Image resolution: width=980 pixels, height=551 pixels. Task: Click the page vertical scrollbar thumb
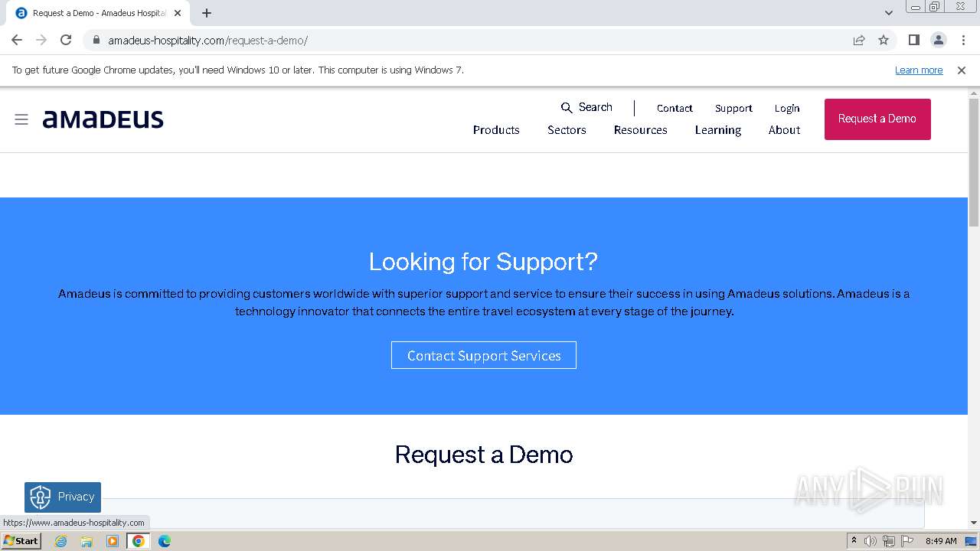tap(974, 162)
